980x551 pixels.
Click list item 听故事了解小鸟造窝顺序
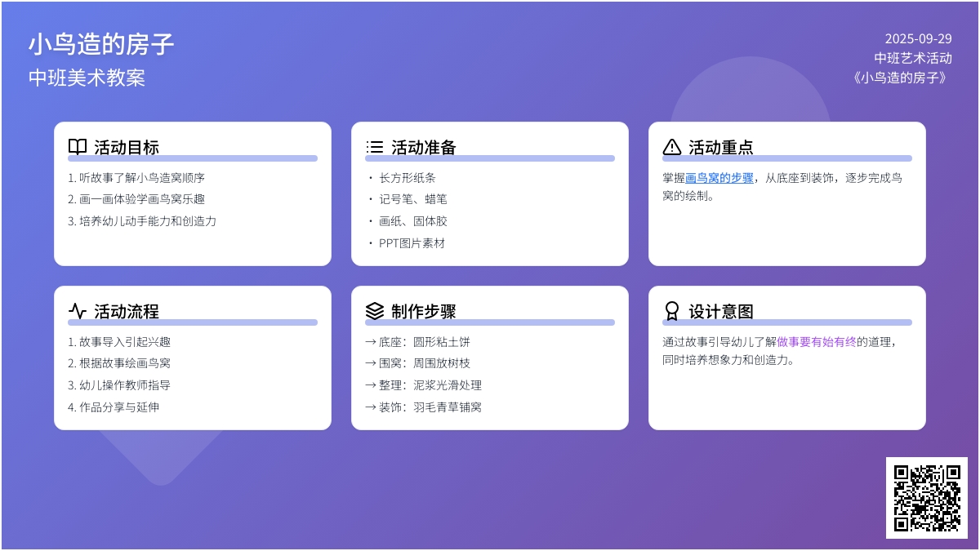pyautogui.click(x=141, y=178)
